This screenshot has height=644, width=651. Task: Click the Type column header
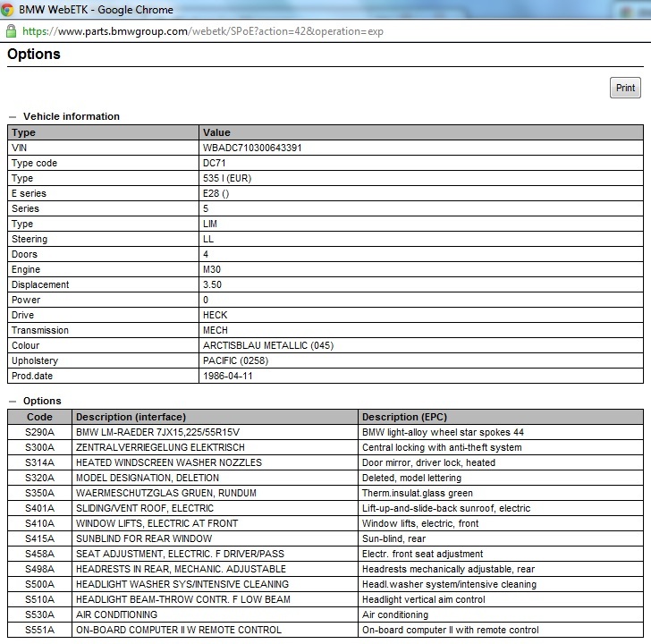pos(103,132)
